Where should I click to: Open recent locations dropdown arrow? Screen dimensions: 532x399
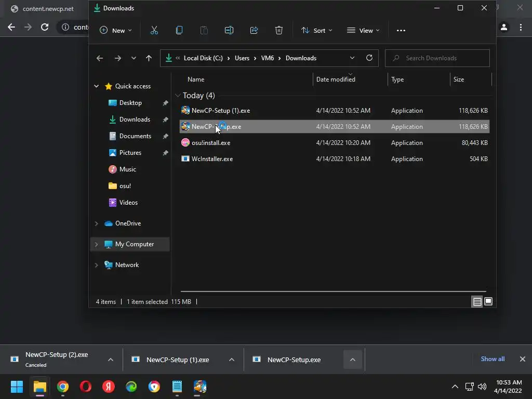tap(134, 58)
